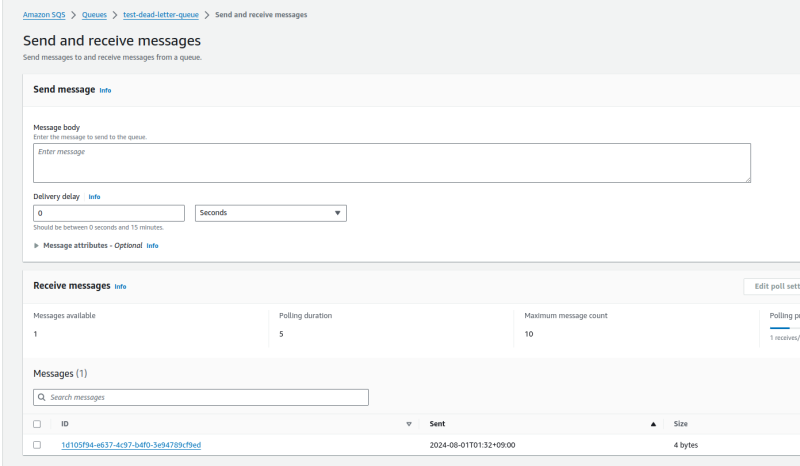800x466 pixels.
Task: Open the Info link beside Receive messages
Action: pos(120,286)
